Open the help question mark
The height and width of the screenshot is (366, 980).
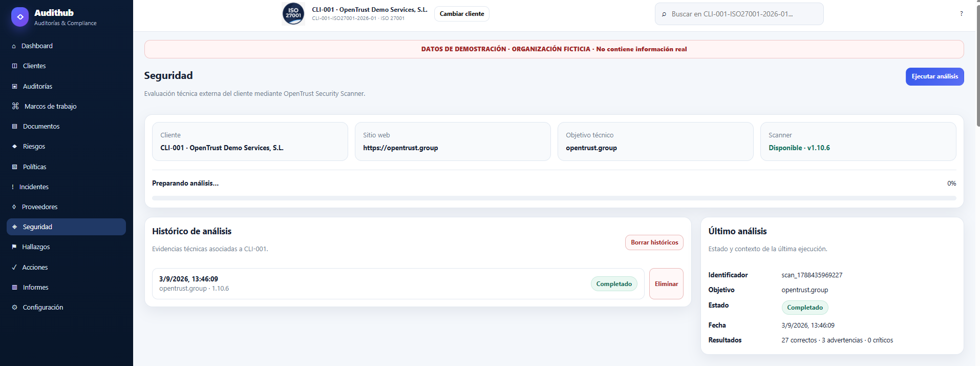[961, 14]
